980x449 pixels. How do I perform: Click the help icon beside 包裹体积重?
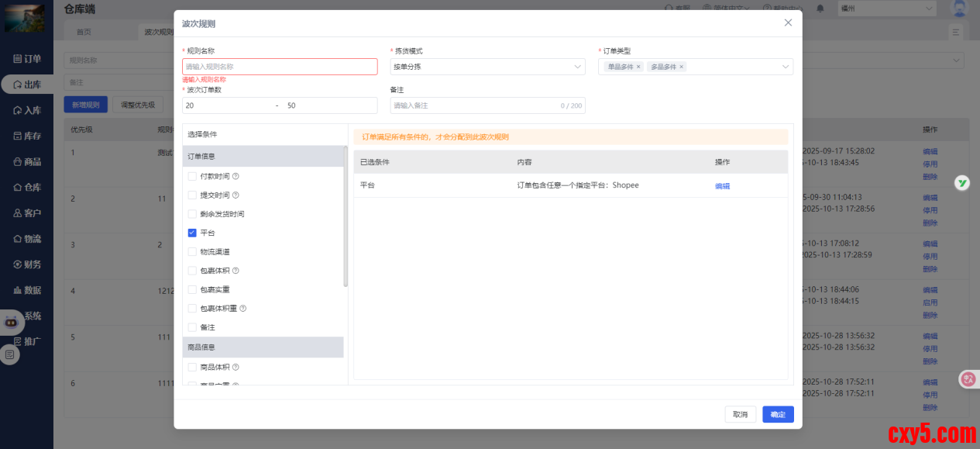tap(242, 308)
